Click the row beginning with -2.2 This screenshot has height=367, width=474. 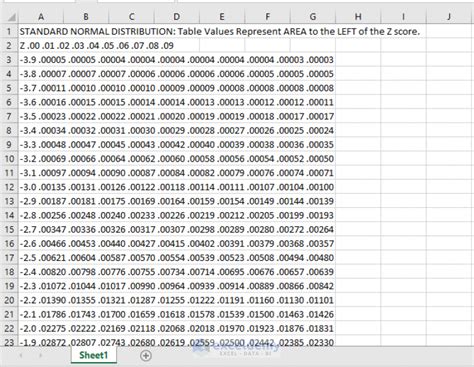(x=177, y=300)
